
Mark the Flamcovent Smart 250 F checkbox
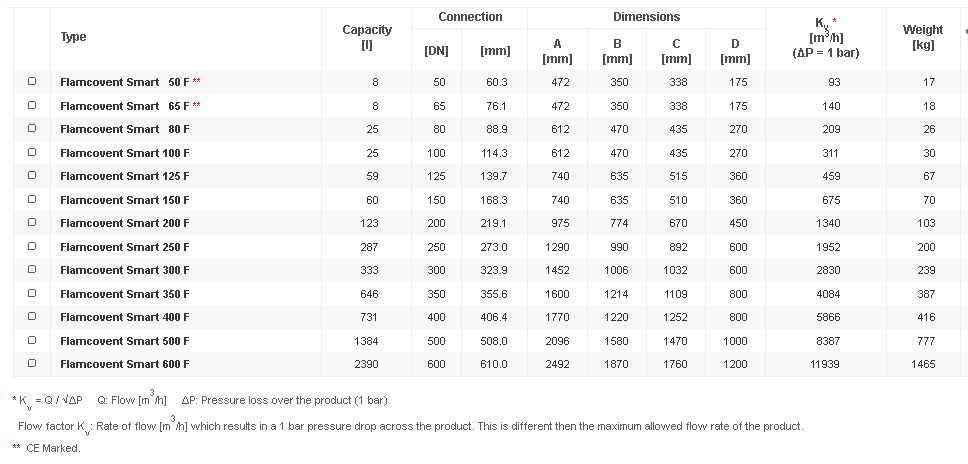[x=32, y=246]
